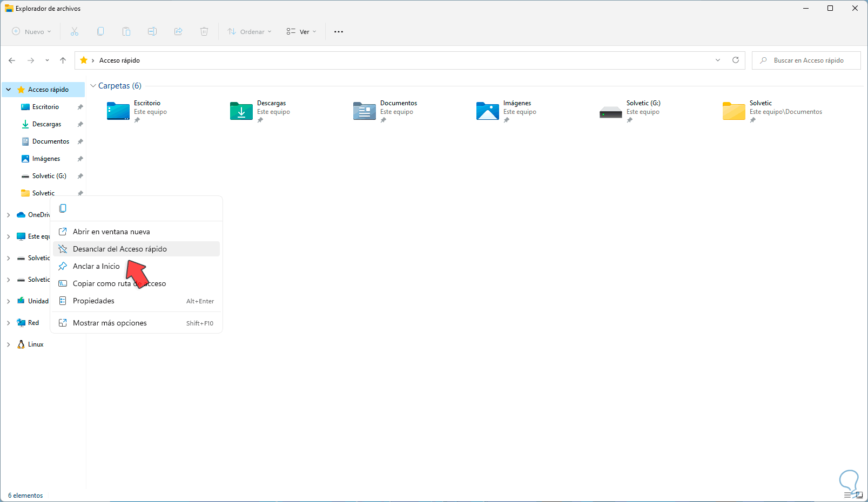Screen dimensions: 868x502
Task: Click the Paste clipboard icon in the toolbar
Action: [x=126, y=32]
